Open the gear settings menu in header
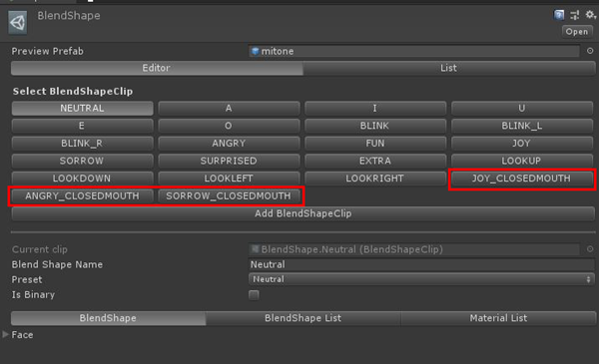Viewport: 599px width, 364px height. (591, 15)
